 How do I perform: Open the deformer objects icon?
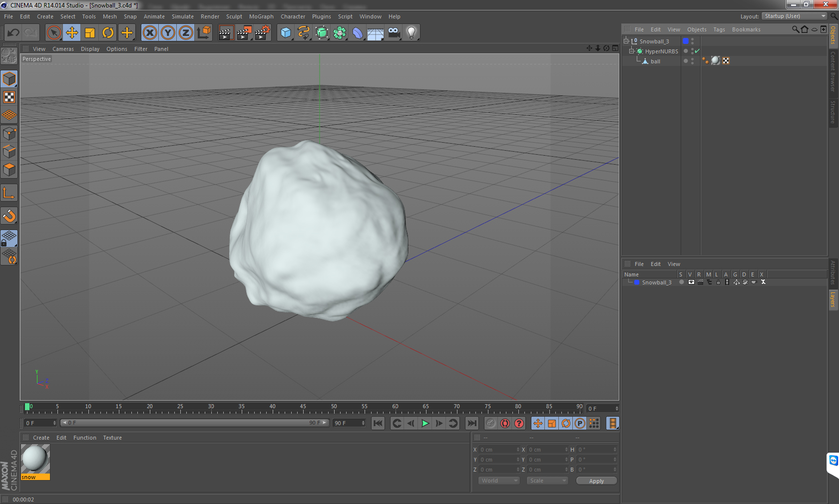[x=358, y=33]
